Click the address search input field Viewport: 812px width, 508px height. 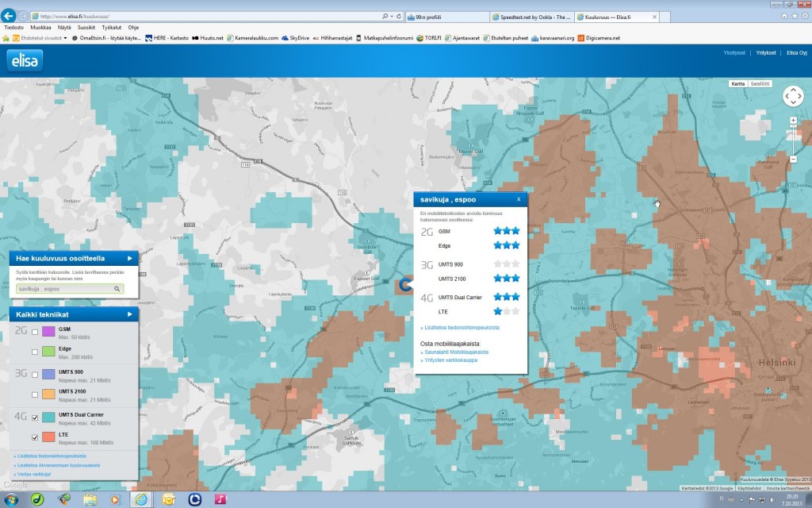coord(63,289)
